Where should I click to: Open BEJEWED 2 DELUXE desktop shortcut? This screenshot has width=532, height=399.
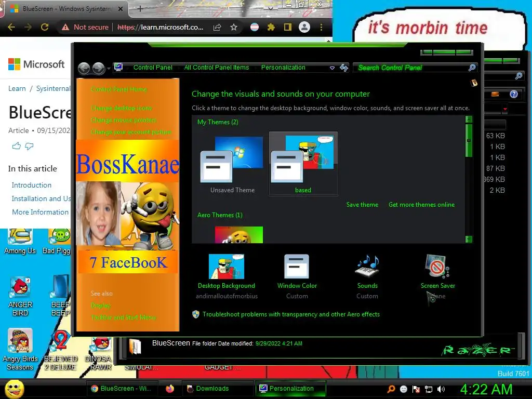click(x=60, y=350)
